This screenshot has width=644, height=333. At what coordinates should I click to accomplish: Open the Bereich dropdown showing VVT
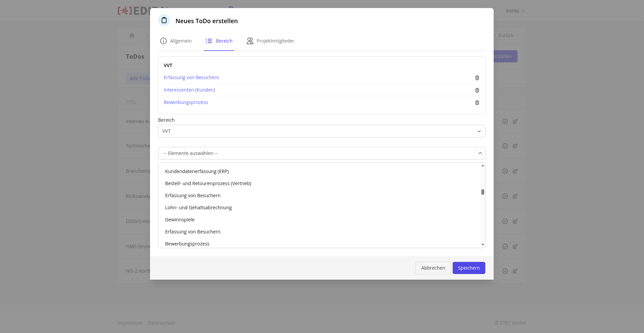point(321,131)
